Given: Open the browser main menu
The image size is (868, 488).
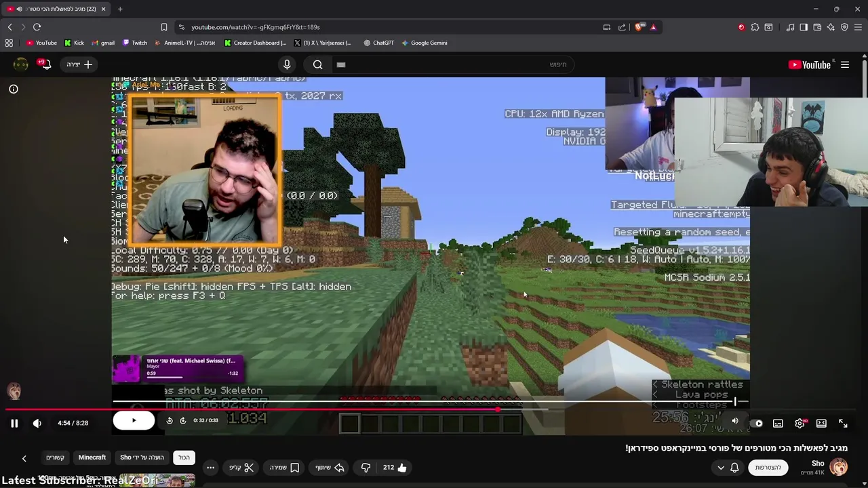Looking at the screenshot, I should tap(859, 27).
